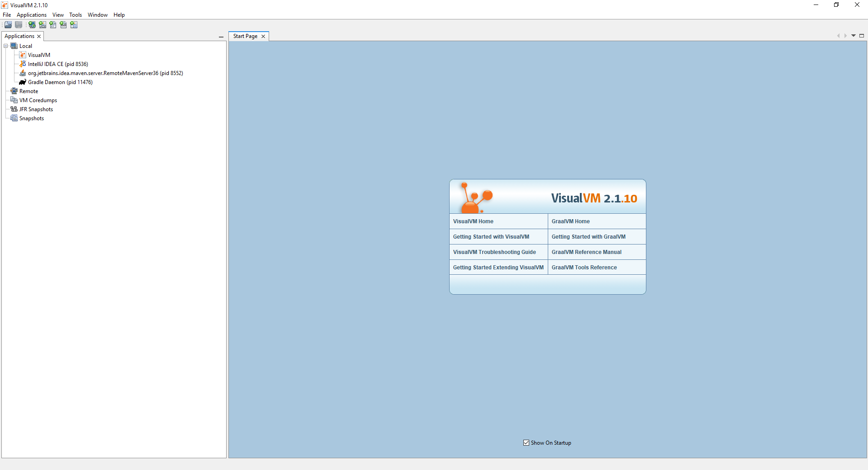Click the Load Snapshot toolbar icon
Image resolution: width=868 pixels, height=470 pixels.
(8, 25)
